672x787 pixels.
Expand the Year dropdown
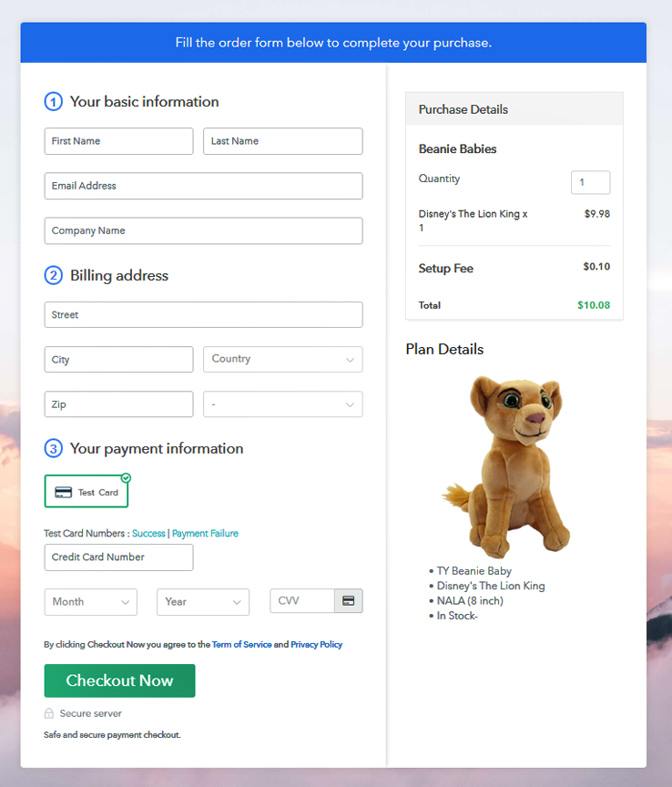pyautogui.click(x=203, y=602)
